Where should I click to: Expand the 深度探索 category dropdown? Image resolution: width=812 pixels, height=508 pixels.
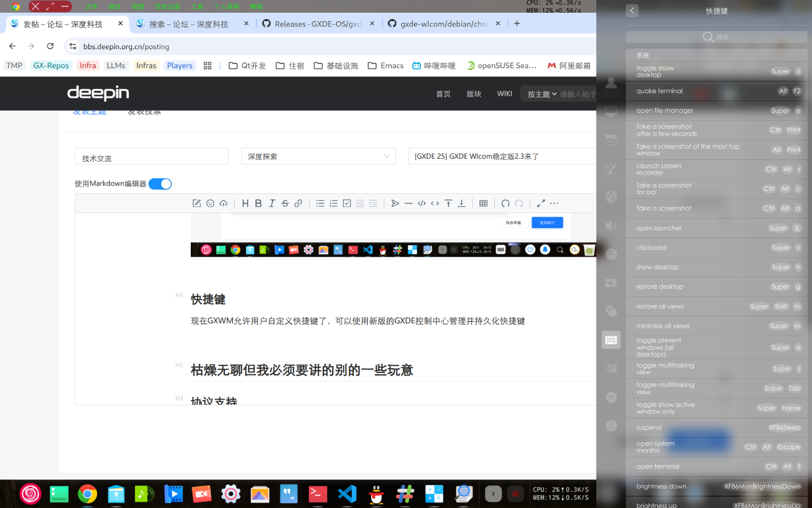pos(319,156)
